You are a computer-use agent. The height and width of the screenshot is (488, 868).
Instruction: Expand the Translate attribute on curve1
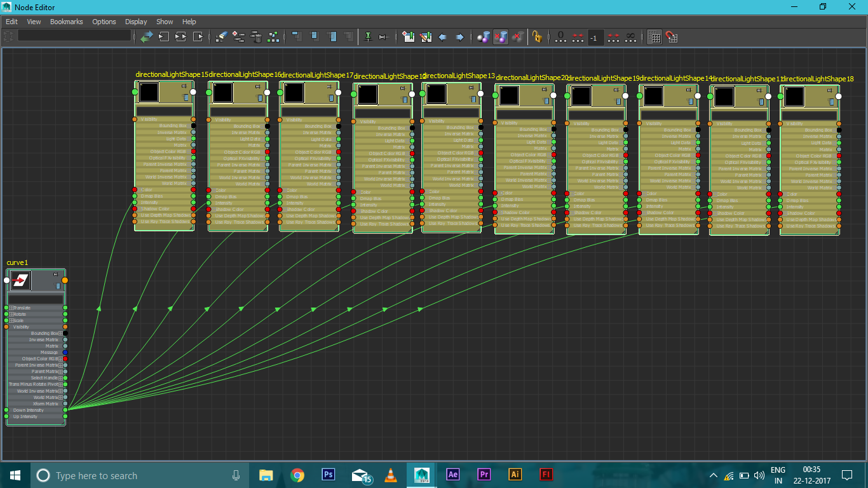click(x=11, y=308)
